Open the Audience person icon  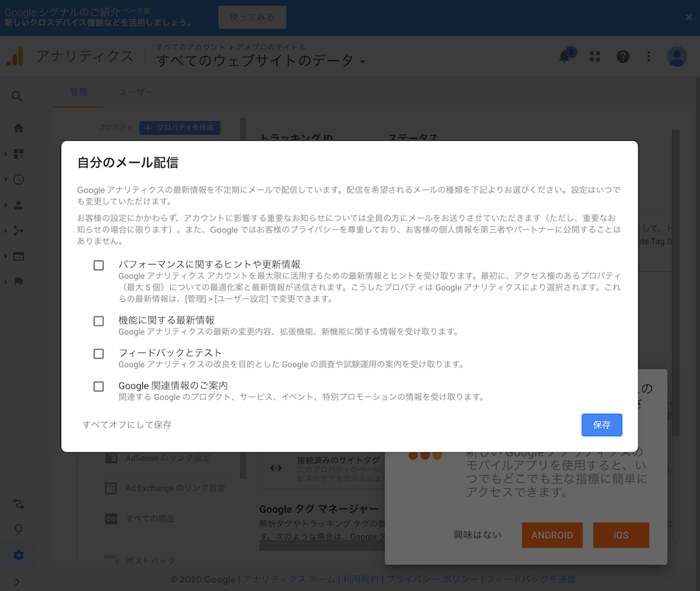(x=18, y=205)
